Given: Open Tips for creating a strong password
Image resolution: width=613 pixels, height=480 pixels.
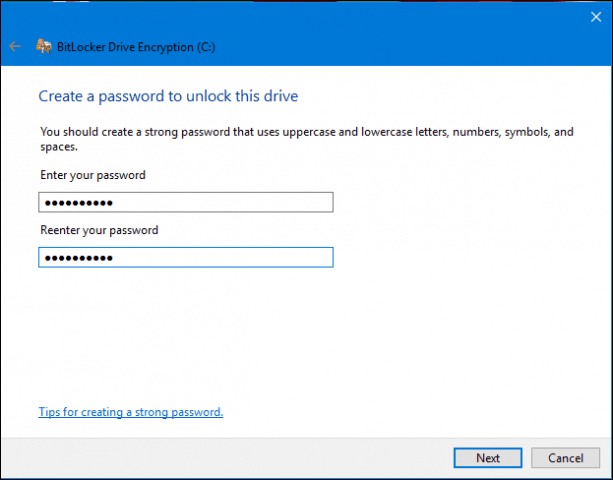Looking at the screenshot, I should tap(130, 411).
